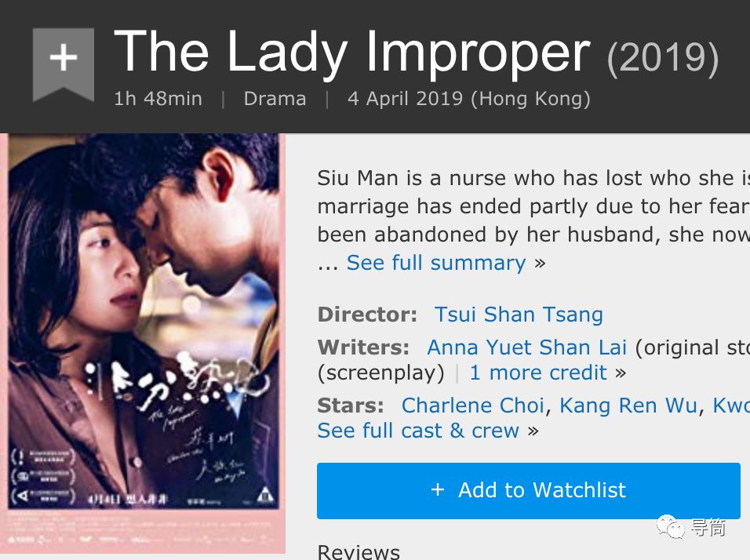Click the (2019) year link
Screen dimensions: 750x560
(x=662, y=57)
